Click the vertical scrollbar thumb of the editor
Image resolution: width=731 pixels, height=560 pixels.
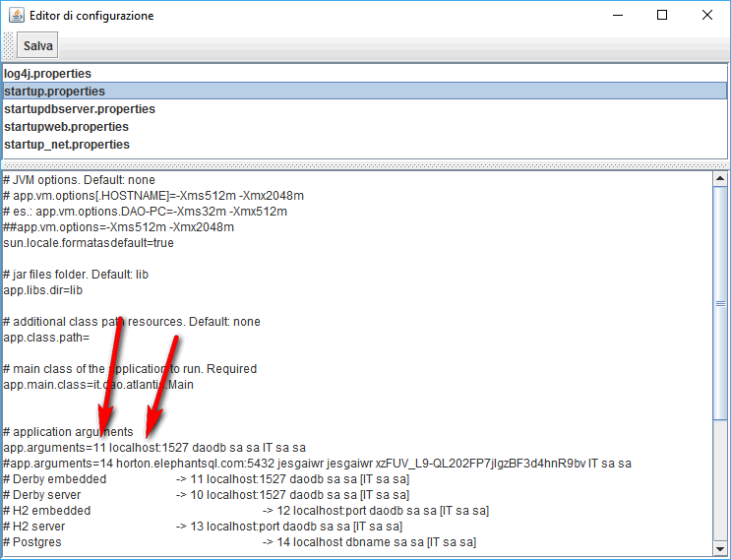tap(720, 303)
